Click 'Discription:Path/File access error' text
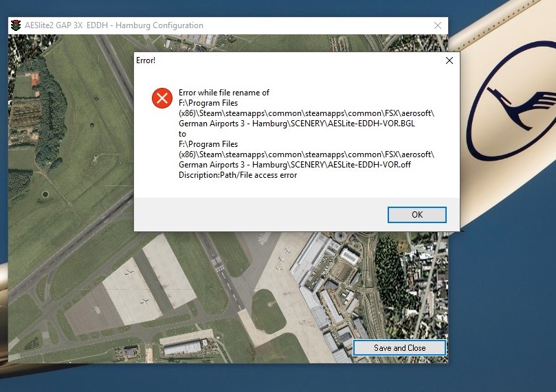This screenshot has height=392, width=556. (238, 175)
